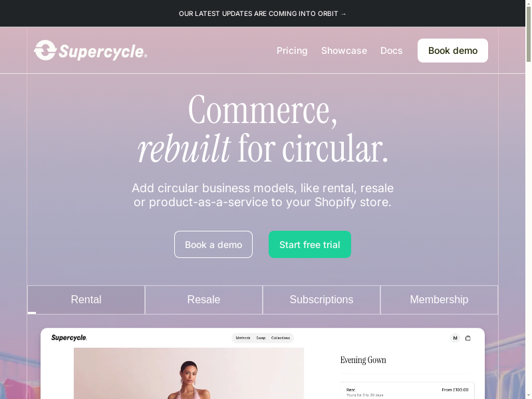Viewport: 532px width, 399px height.
Task: Switch to the Resale tab
Action: point(204,300)
